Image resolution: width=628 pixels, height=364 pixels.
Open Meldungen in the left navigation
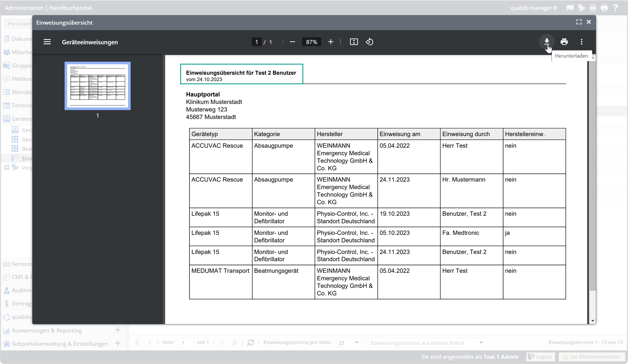coord(18,79)
